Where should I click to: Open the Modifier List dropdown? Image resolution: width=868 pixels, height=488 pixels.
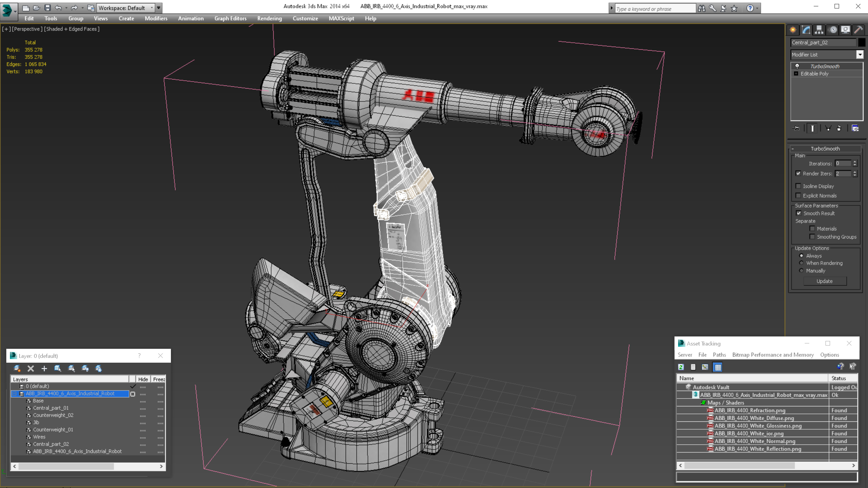tap(860, 55)
